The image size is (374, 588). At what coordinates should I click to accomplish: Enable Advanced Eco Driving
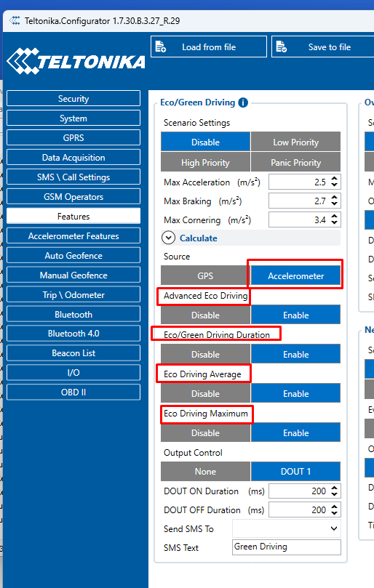click(295, 315)
